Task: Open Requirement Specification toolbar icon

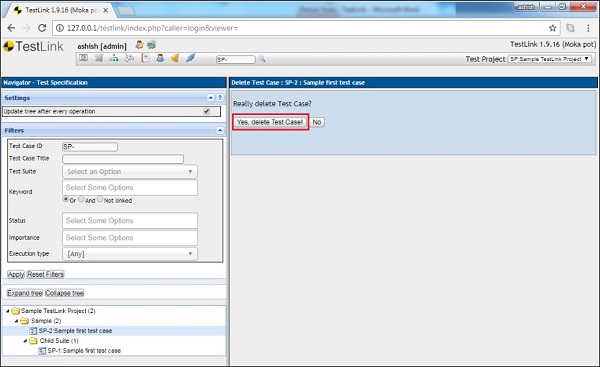Action: click(x=99, y=58)
